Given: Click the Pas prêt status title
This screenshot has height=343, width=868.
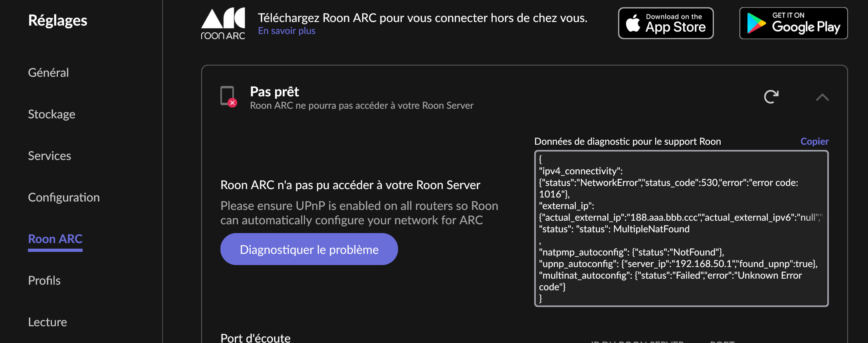Looking at the screenshot, I should [x=275, y=92].
